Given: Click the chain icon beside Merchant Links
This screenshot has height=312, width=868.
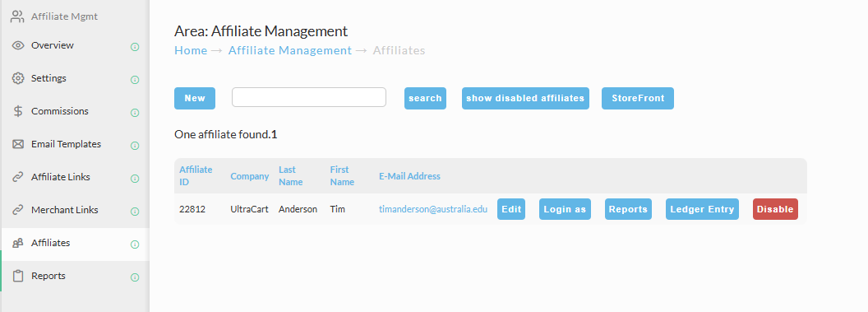Looking at the screenshot, I should pyautogui.click(x=18, y=210).
